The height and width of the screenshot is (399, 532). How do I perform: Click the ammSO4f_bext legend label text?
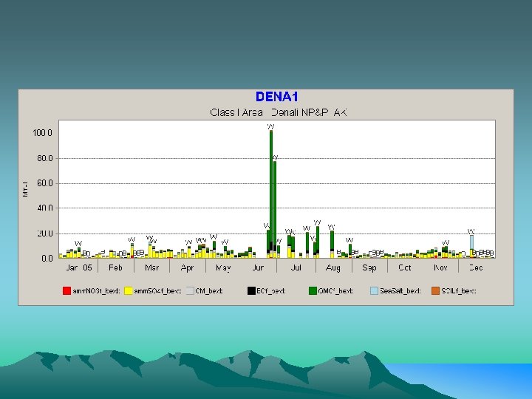tap(158, 291)
